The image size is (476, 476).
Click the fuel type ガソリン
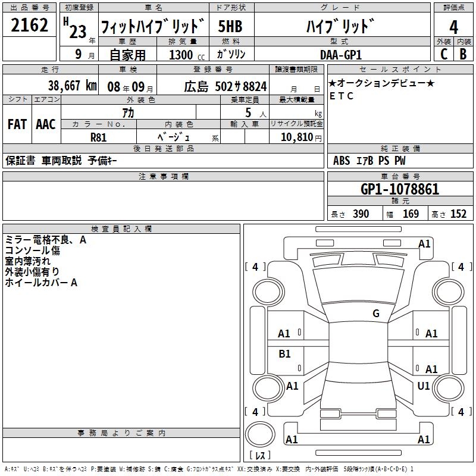tap(231, 54)
